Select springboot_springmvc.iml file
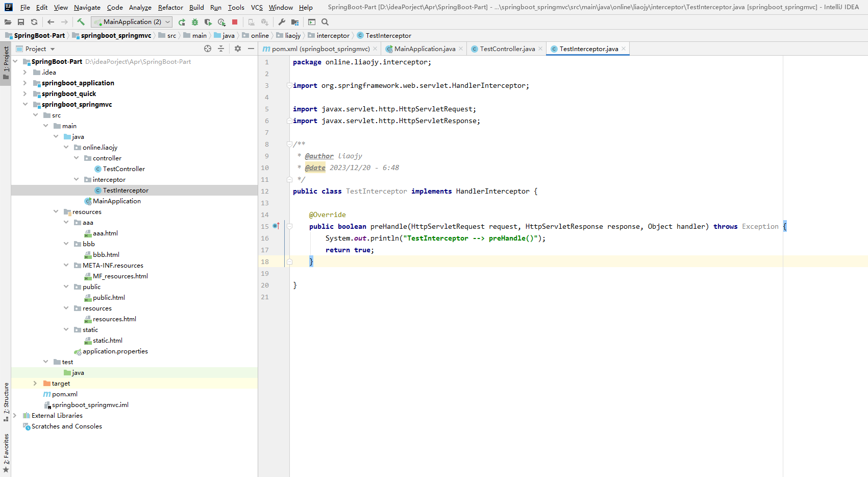Image resolution: width=868 pixels, height=477 pixels. [x=90, y=405]
